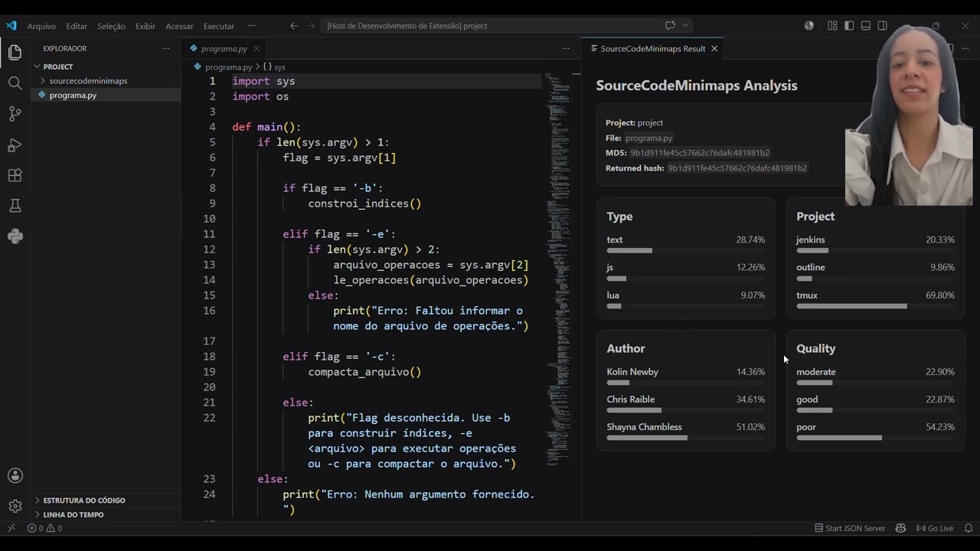Open notifications bell in status bar
980x551 pixels.
click(969, 528)
